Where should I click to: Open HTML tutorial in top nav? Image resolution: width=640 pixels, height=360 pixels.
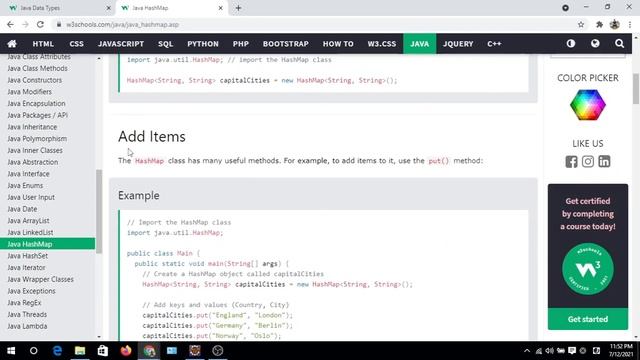(43, 44)
